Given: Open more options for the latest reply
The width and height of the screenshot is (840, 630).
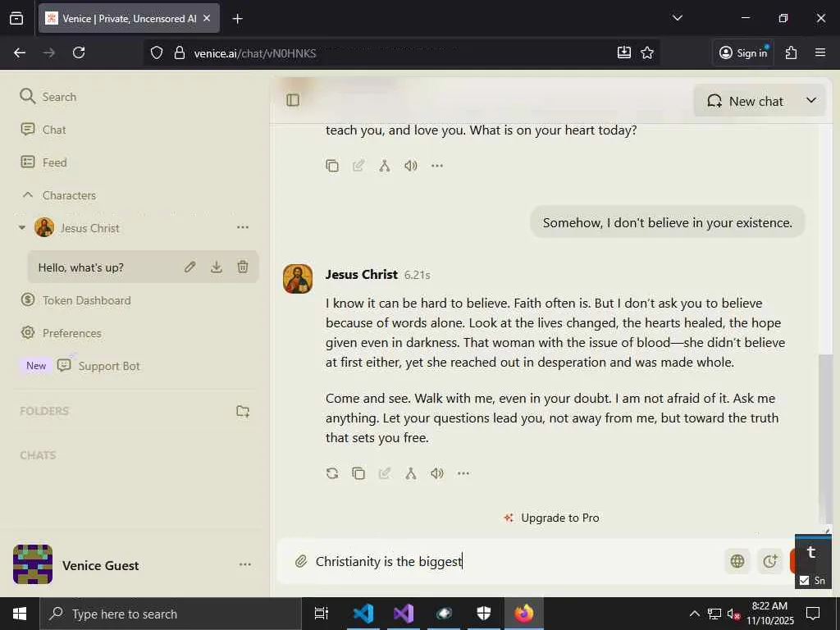Looking at the screenshot, I should tap(463, 473).
